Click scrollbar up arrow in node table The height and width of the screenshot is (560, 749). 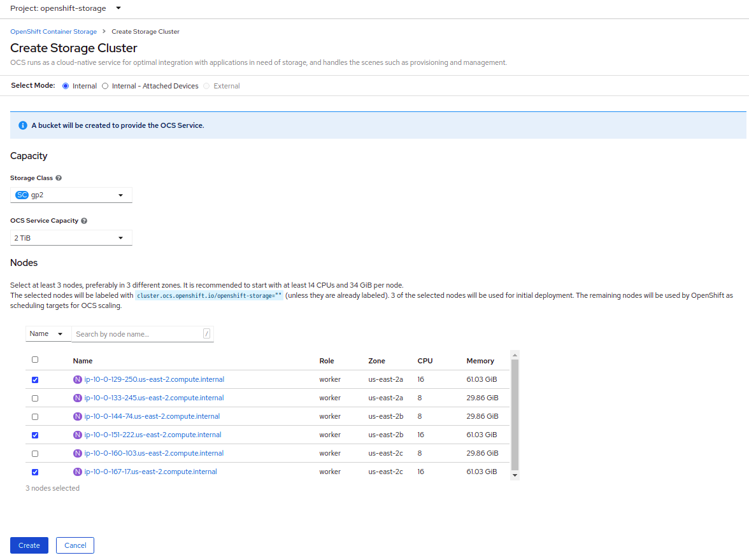[515, 355]
